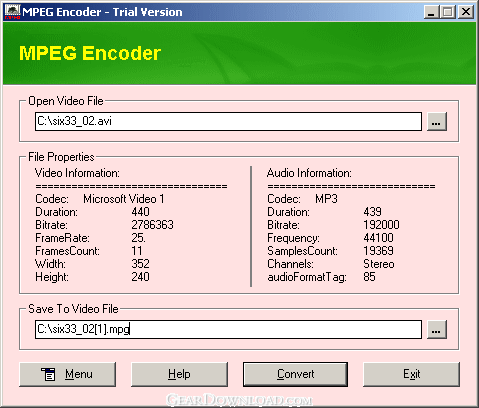The image size is (479, 408).
Task: Click the Convert button
Action: [x=295, y=374]
